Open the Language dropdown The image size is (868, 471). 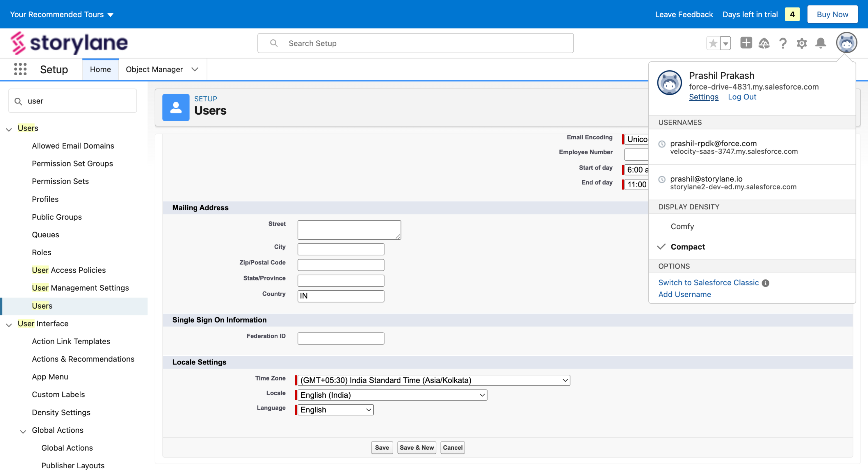pyautogui.click(x=335, y=410)
